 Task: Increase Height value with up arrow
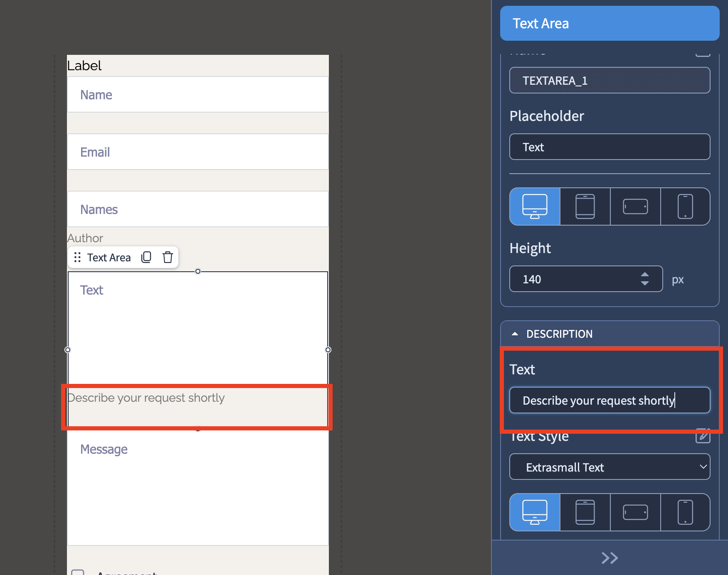645,274
